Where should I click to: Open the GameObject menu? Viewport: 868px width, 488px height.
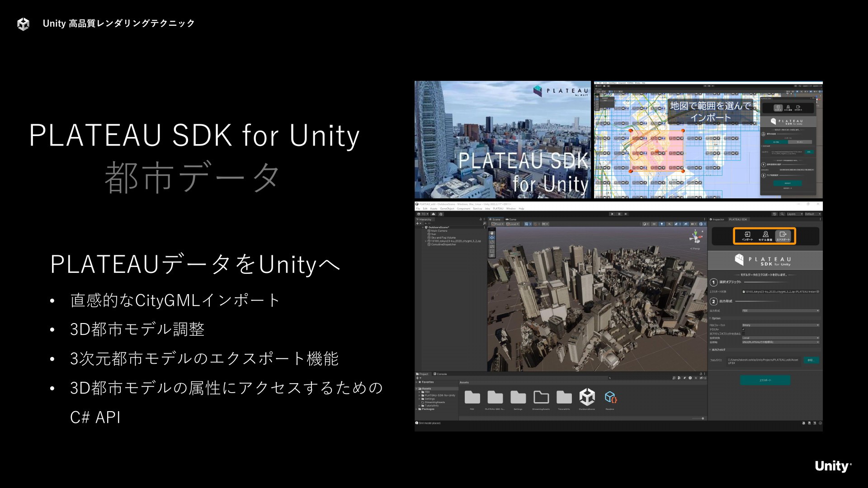click(x=447, y=209)
